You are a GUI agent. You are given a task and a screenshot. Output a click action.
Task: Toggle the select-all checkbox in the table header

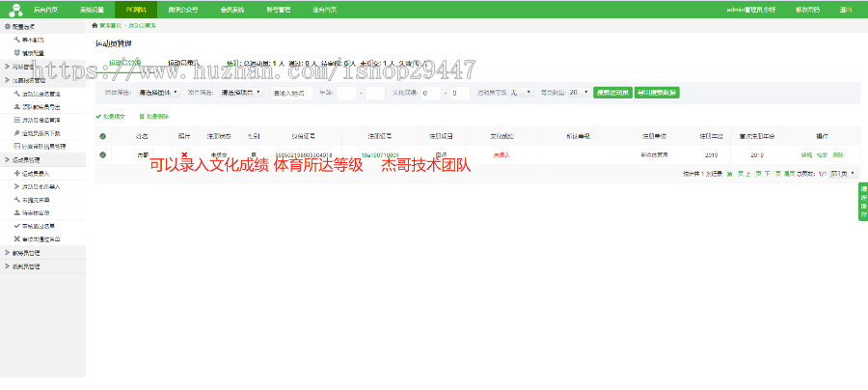click(102, 136)
